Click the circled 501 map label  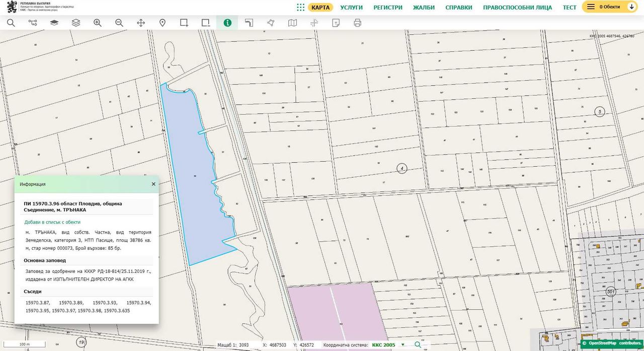click(x=611, y=292)
